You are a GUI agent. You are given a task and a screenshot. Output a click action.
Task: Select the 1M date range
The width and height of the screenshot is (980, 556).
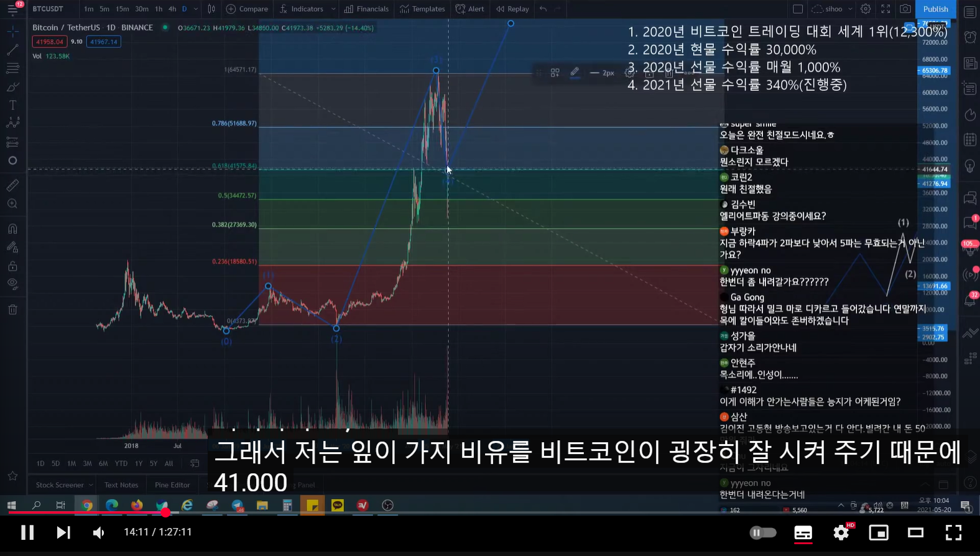coord(72,463)
